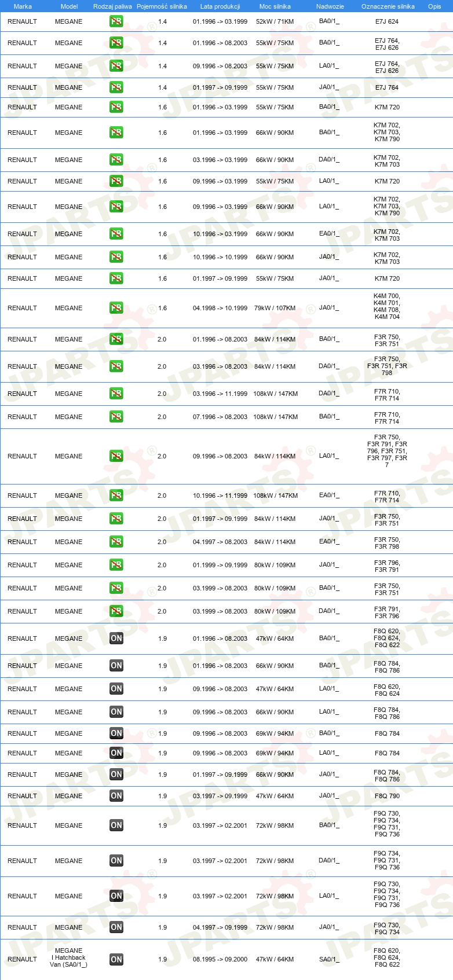This screenshot has width=453, height=980.
Task: Click the Marka column header
Action: (23, 6)
